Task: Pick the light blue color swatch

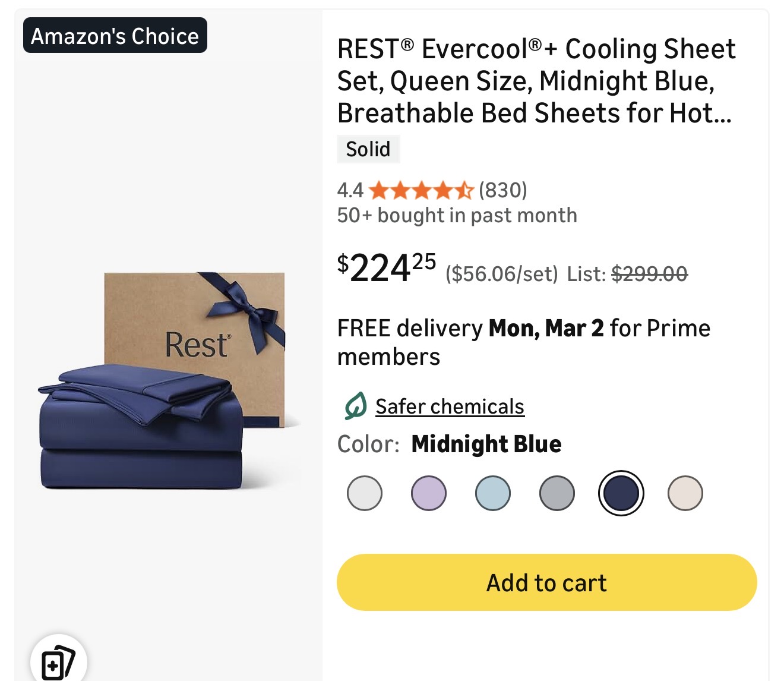Action: tap(493, 493)
